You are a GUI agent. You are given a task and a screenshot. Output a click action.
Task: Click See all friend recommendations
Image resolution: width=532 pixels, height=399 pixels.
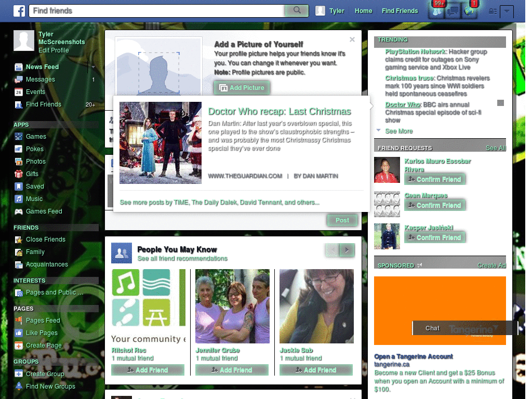tap(182, 259)
